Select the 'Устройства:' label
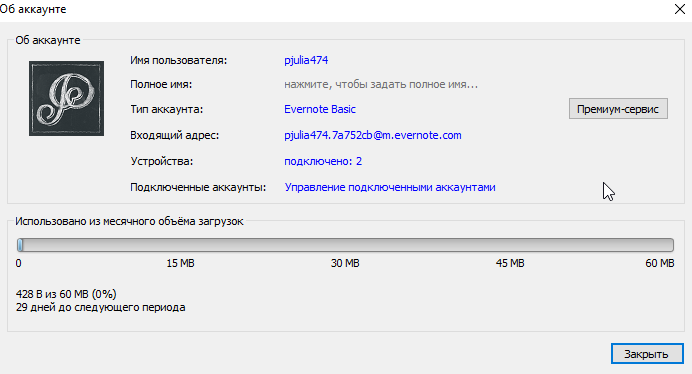Viewport: 692px width, 374px height. coord(162,161)
